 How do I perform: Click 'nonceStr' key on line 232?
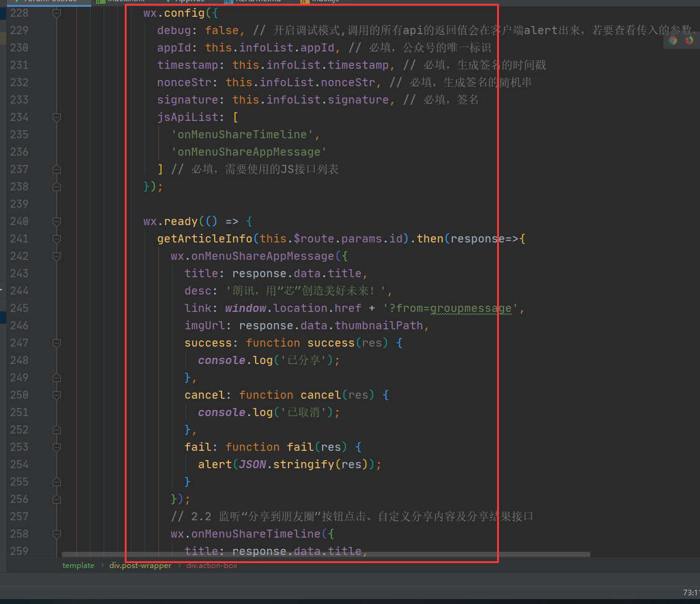coord(184,82)
